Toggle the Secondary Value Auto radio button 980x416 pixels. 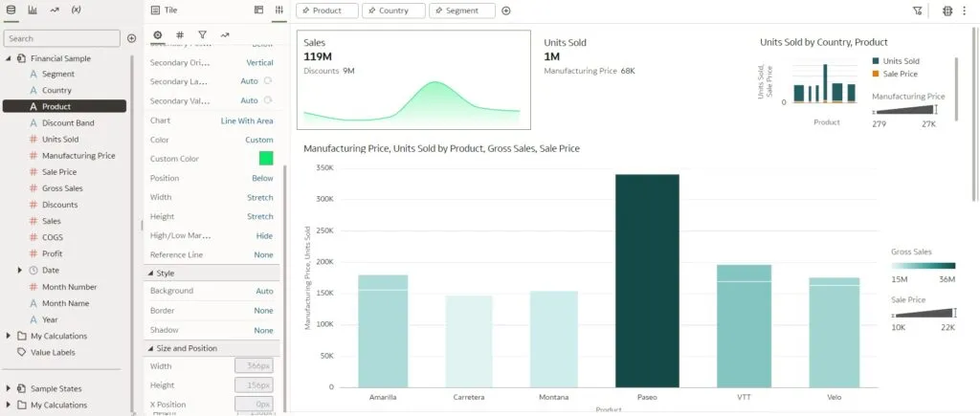[266, 100]
